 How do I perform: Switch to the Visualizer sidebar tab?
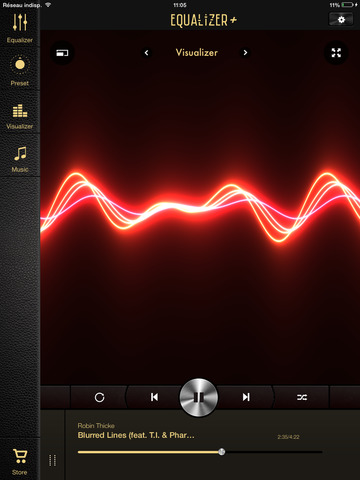(x=20, y=116)
